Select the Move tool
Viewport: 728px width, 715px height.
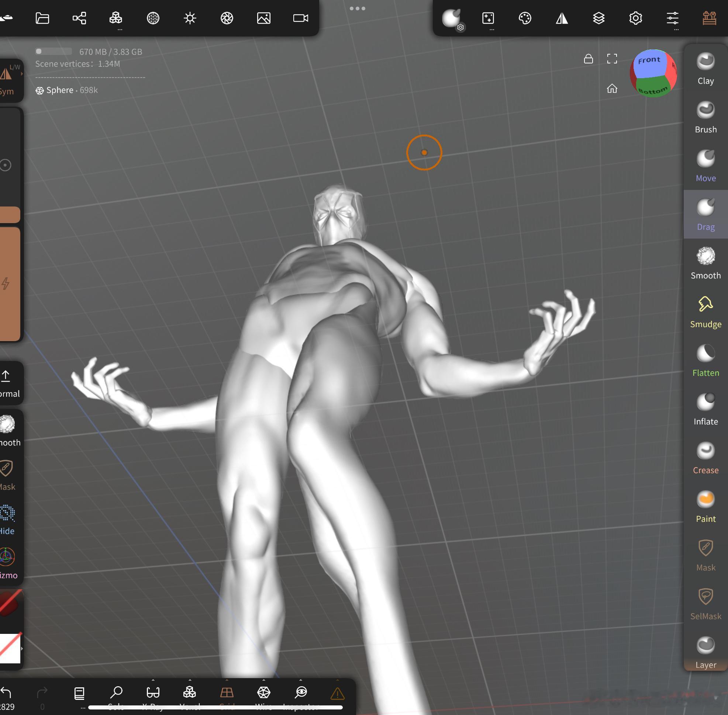[x=705, y=166]
